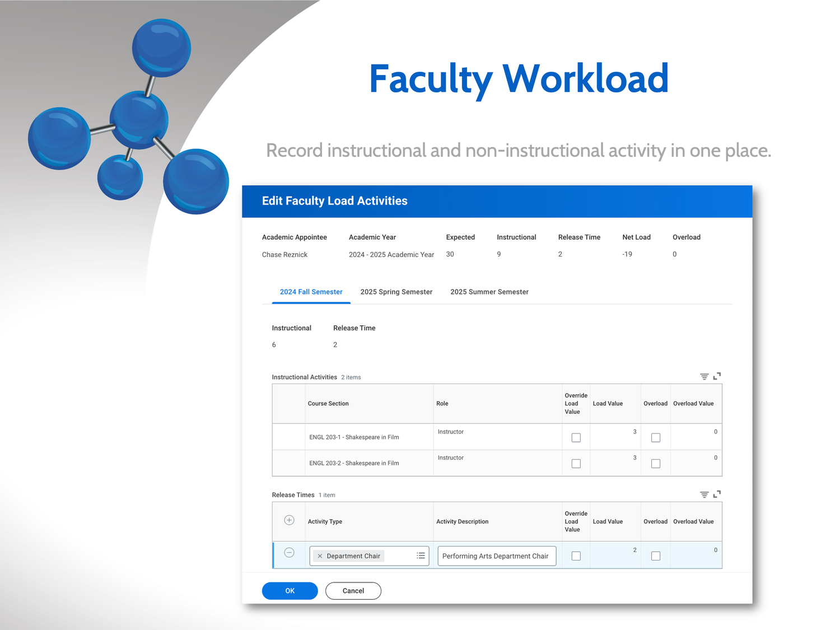The image size is (840, 630).
Task: Check Override Load Value for Department Chair
Action: click(576, 556)
